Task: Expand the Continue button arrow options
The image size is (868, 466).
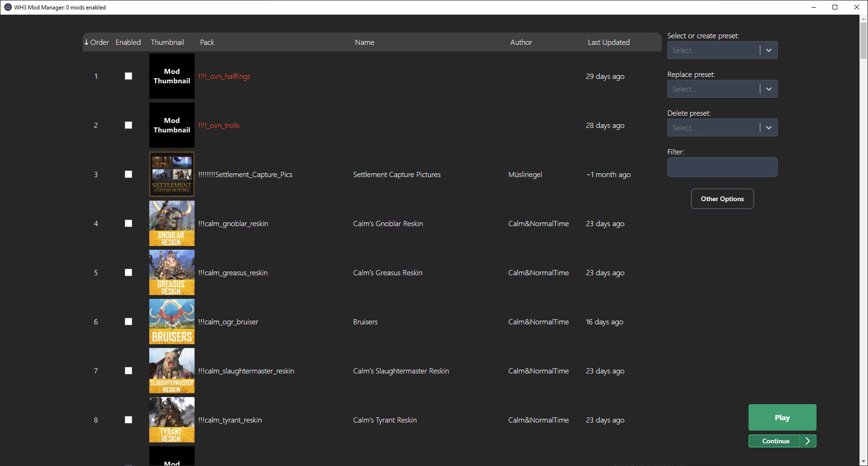Action: 808,441
